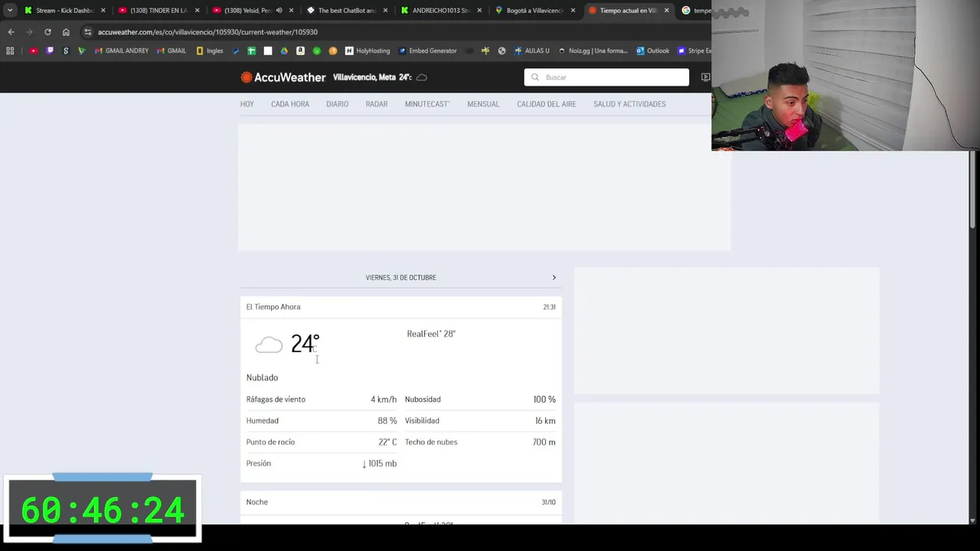
Task: Open the CADA HORA forecast
Action: pyautogui.click(x=290, y=104)
